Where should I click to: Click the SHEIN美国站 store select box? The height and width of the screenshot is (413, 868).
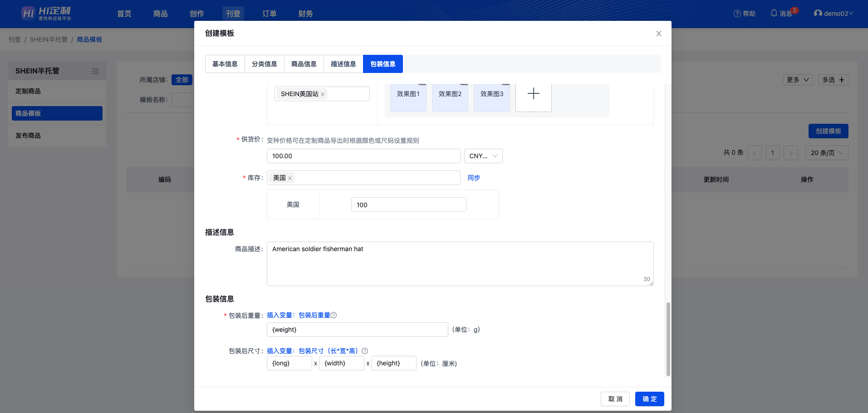click(322, 94)
